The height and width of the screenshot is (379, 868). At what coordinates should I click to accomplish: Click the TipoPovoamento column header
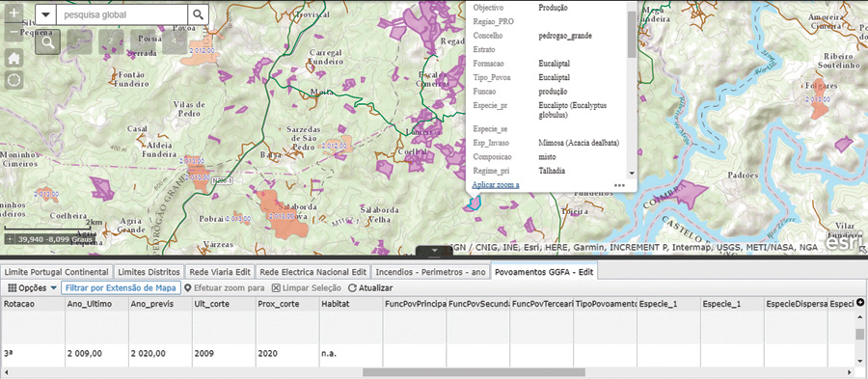[x=605, y=303]
